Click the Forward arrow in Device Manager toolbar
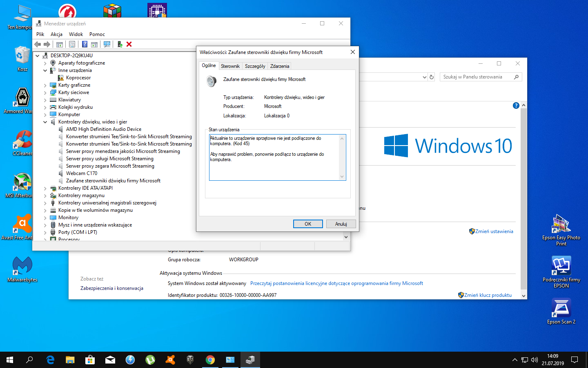Image resolution: width=588 pixels, height=368 pixels. 47,44
